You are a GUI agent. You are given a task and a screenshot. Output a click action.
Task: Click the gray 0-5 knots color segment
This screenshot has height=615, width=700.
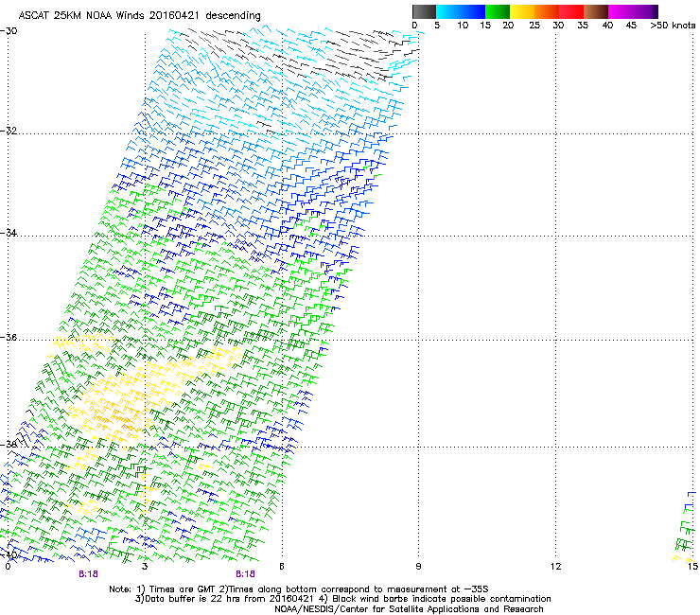424,11
